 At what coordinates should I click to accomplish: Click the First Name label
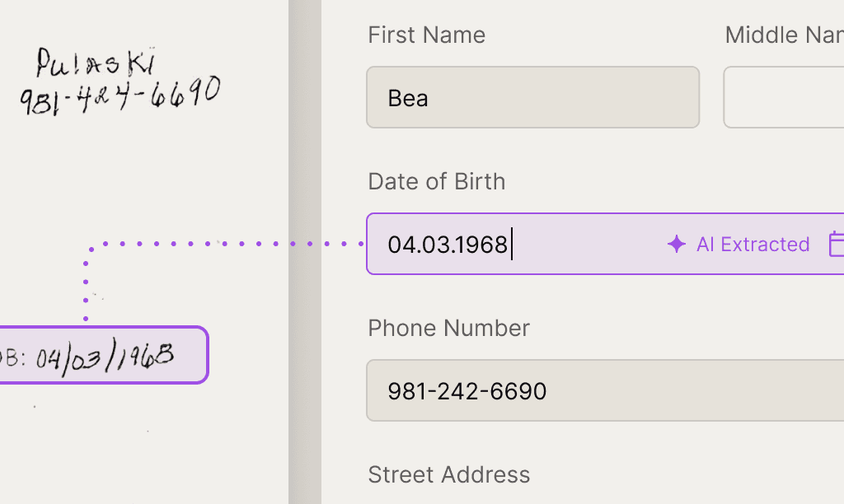426,35
